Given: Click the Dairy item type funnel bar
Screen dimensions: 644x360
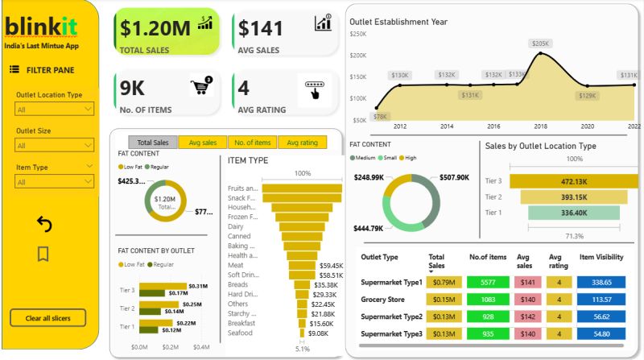Looking at the screenshot, I should tap(302, 226).
